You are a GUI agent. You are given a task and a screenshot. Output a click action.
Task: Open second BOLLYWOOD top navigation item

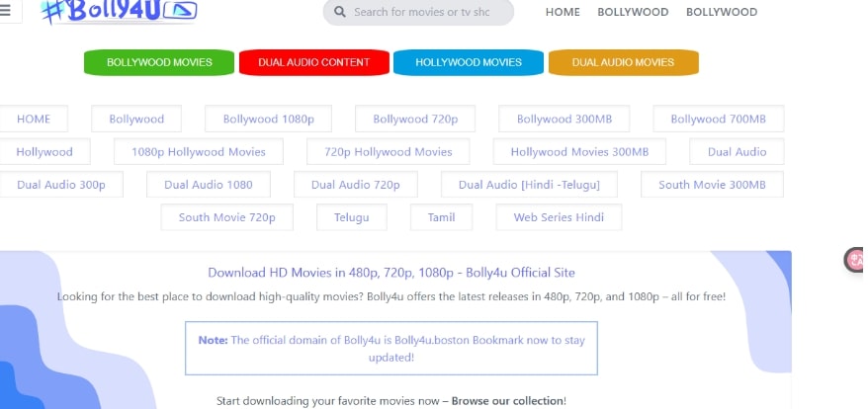[x=722, y=12]
